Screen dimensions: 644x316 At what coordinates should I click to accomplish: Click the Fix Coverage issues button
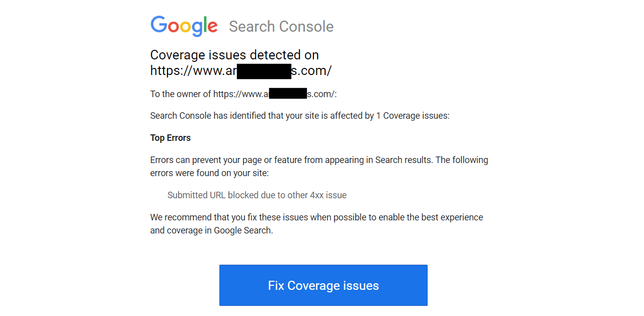323,285
